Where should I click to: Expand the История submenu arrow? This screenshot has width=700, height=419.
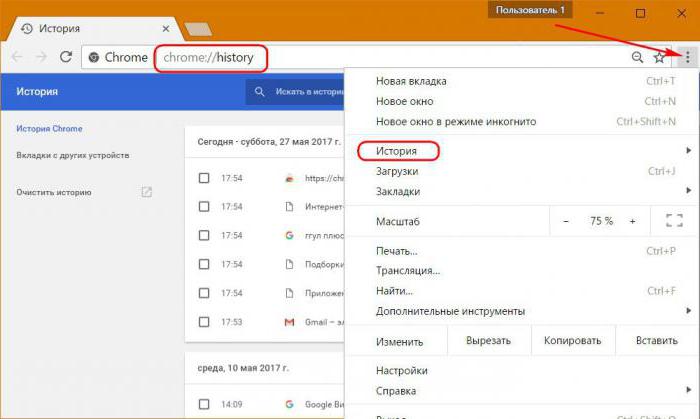click(689, 151)
